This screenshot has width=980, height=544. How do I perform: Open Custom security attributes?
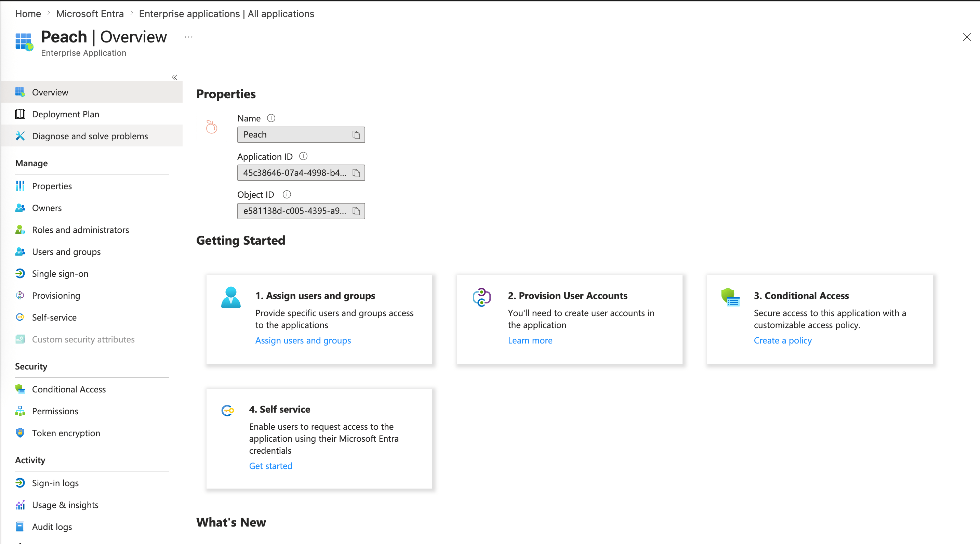(x=92, y=339)
